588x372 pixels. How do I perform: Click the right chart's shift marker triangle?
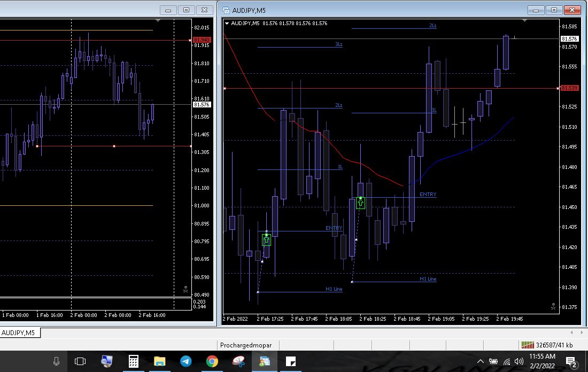click(x=524, y=20)
